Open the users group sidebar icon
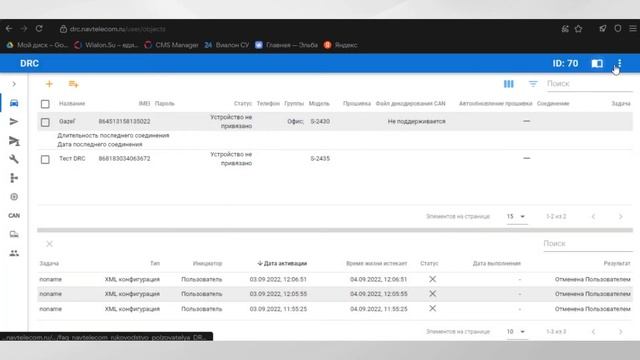 click(14, 253)
